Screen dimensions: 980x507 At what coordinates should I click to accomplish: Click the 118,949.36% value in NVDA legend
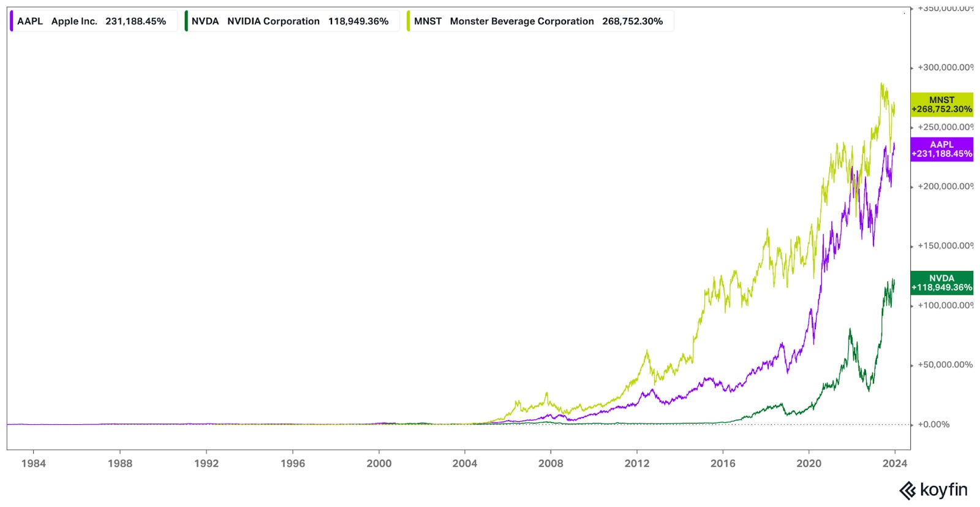coord(358,21)
